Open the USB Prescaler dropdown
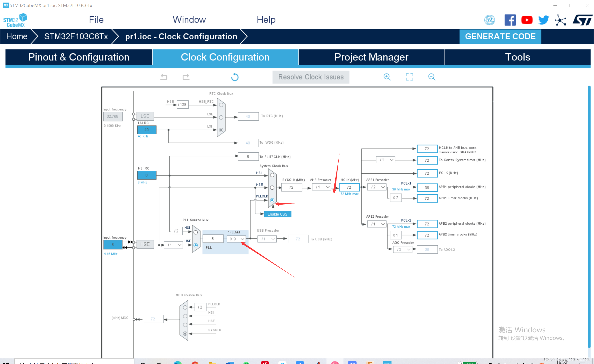The height and width of the screenshot is (364, 594). click(267, 239)
